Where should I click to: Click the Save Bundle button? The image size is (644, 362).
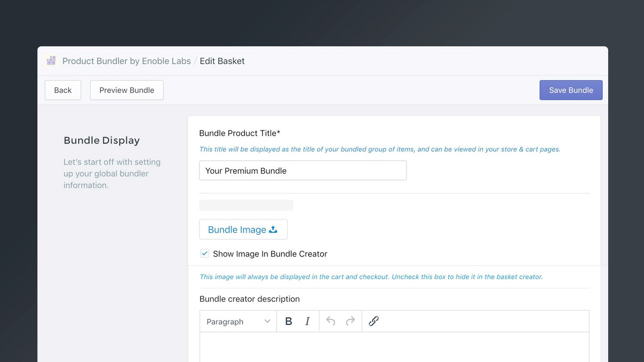[571, 90]
